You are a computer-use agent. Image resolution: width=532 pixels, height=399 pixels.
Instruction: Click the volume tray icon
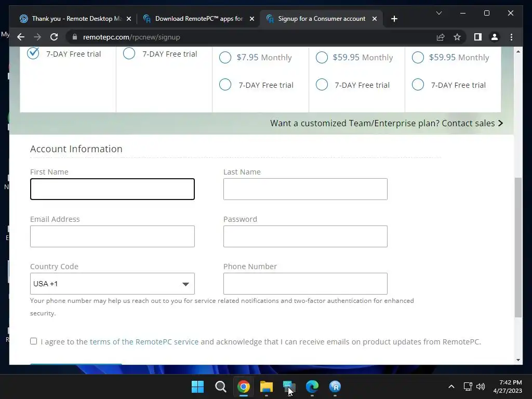pos(481,387)
